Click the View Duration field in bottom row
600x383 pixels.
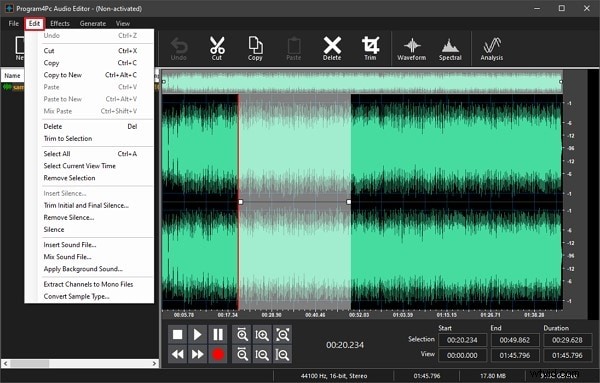[x=567, y=355]
